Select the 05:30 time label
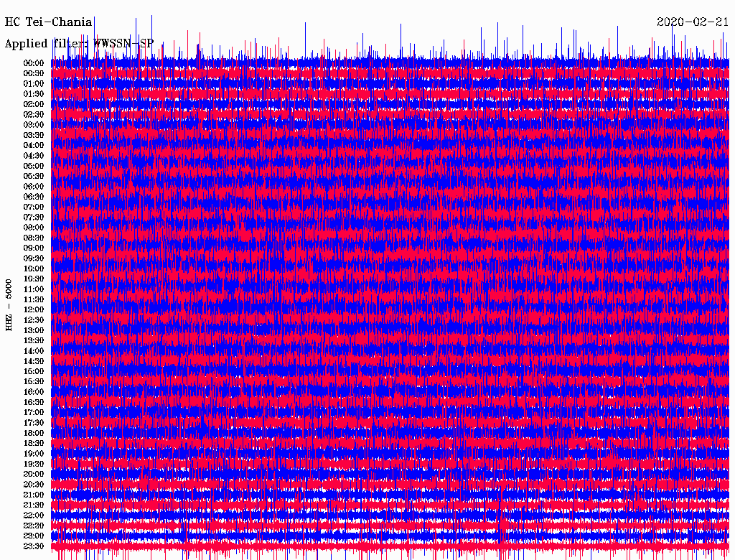The height and width of the screenshot is (560, 735). (34, 176)
